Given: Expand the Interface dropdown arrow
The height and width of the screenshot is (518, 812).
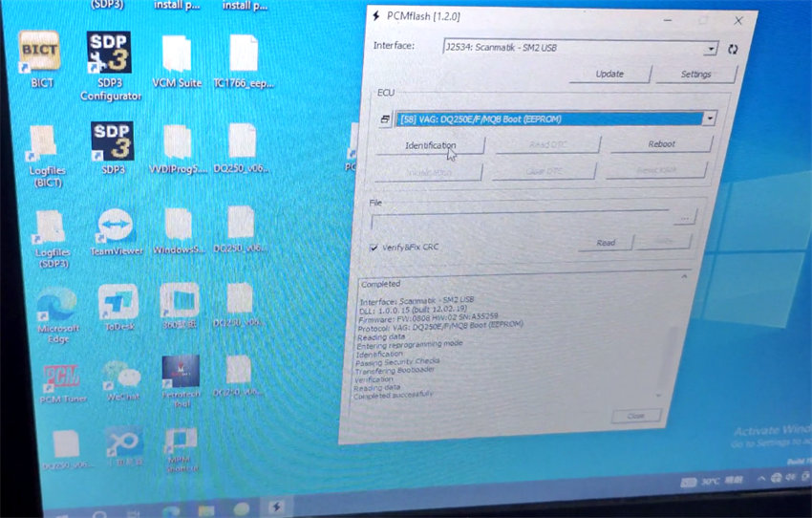Looking at the screenshot, I should tap(710, 48).
